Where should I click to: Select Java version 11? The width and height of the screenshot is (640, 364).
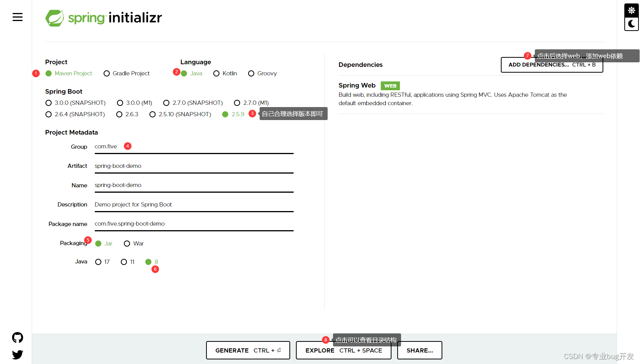[x=128, y=262]
